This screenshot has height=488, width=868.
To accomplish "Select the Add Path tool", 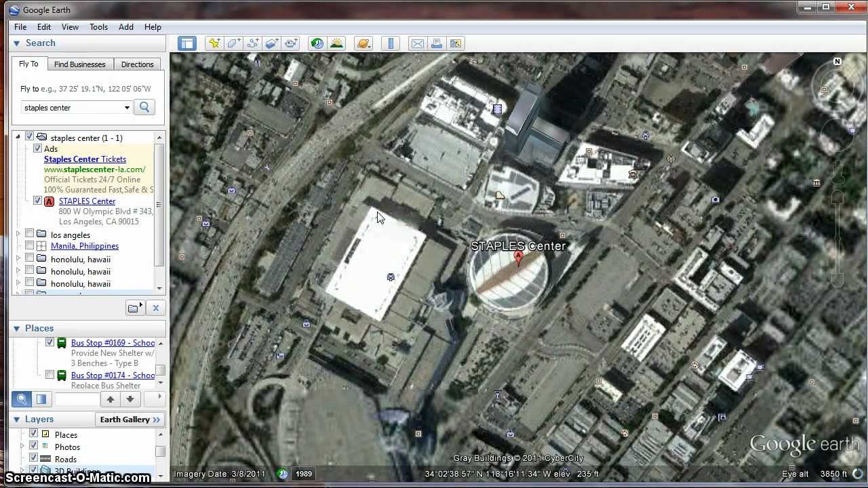I will [253, 43].
